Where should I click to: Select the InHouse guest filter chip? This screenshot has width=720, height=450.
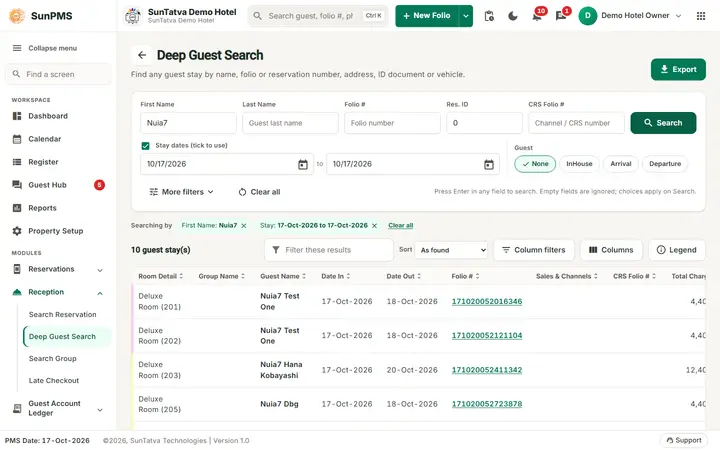[x=579, y=164]
